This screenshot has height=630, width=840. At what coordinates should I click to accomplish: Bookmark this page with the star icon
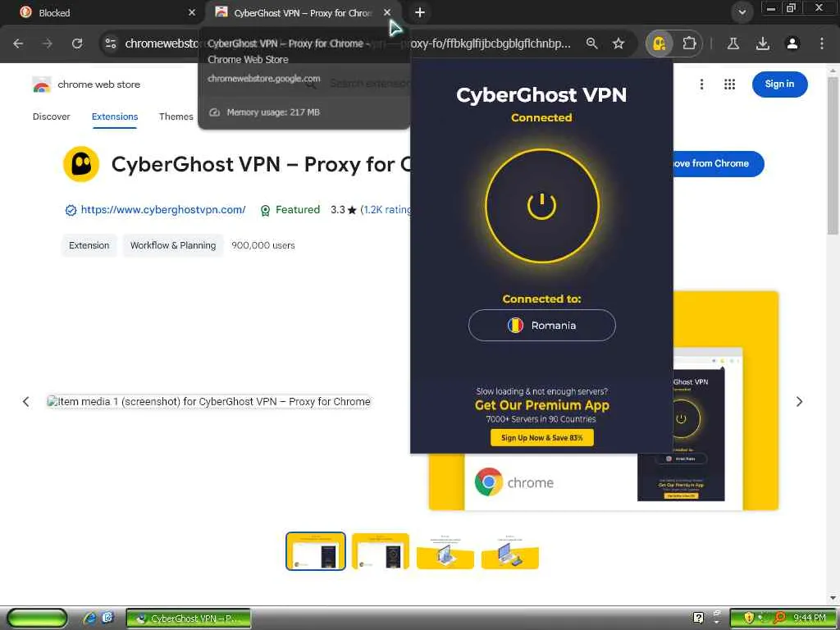click(619, 43)
